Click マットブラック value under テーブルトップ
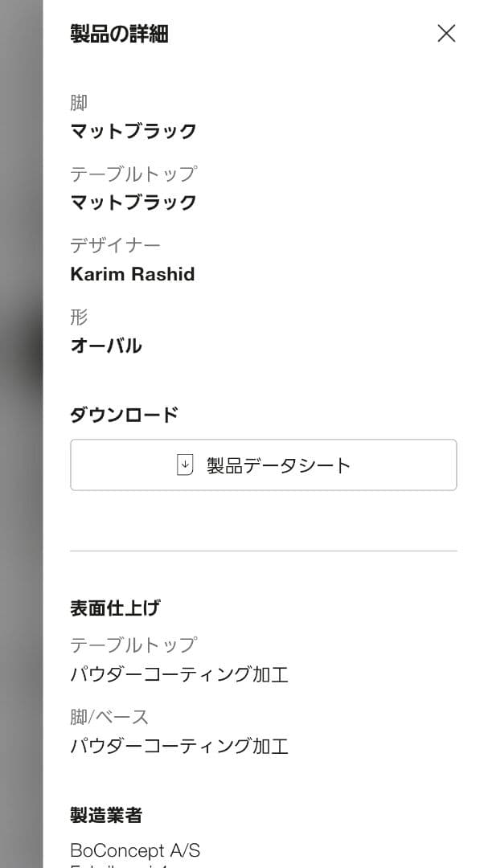Screen dimensions: 484x868 click(x=133, y=202)
